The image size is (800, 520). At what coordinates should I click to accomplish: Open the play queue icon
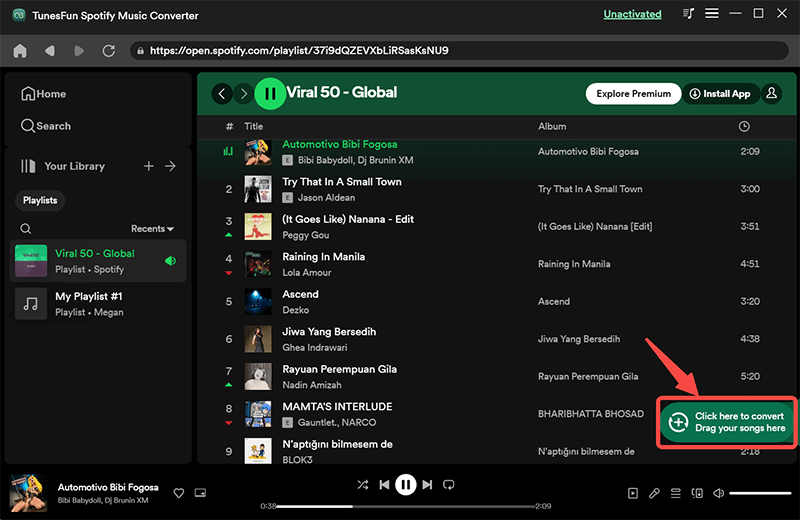point(676,493)
